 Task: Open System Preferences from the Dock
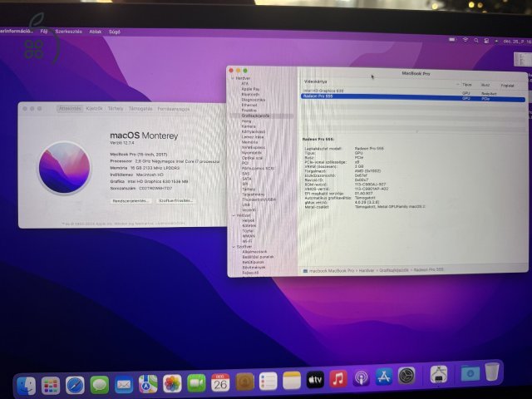coord(406,376)
